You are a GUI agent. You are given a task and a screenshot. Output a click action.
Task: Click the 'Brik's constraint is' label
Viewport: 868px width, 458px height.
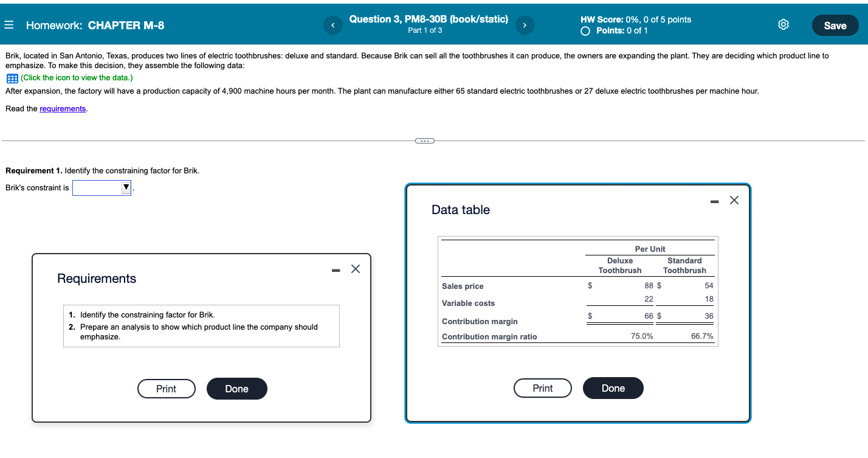pyautogui.click(x=37, y=188)
